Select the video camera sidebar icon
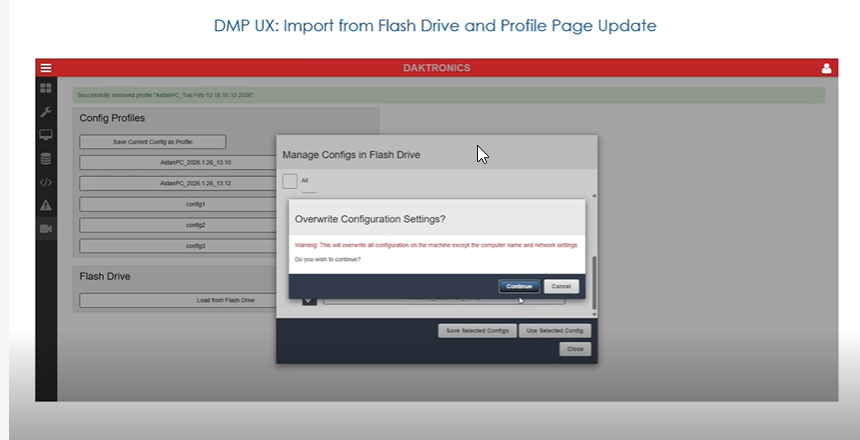 pos(46,229)
